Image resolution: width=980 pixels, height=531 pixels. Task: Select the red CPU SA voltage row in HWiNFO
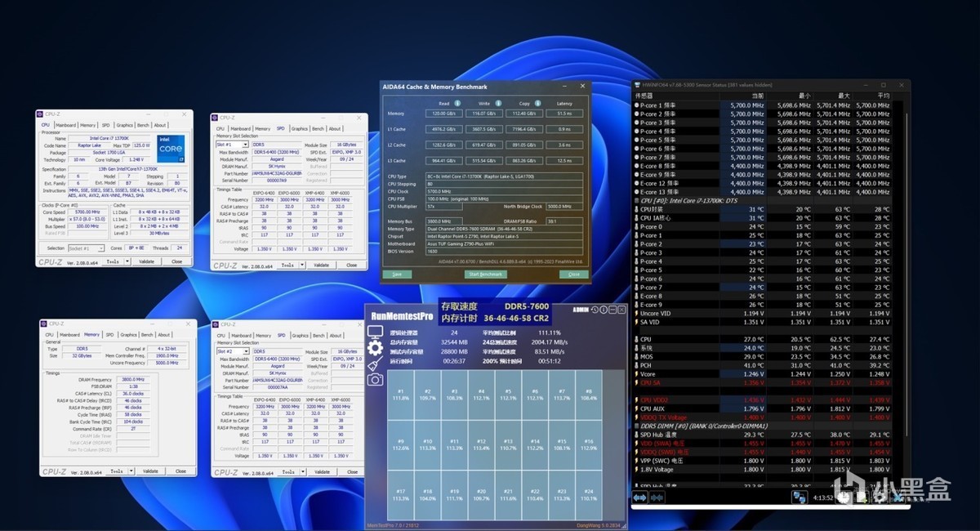click(763, 383)
